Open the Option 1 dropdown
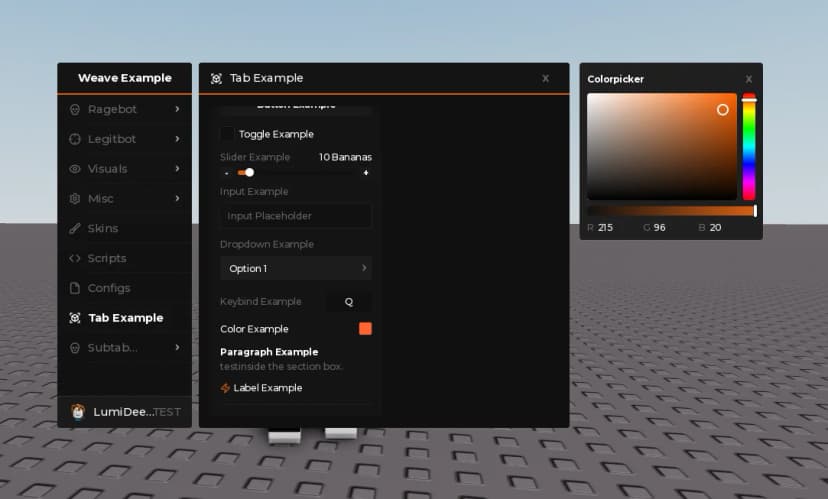Viewport: 828px width, 499px height. click(x=296, y=268)
